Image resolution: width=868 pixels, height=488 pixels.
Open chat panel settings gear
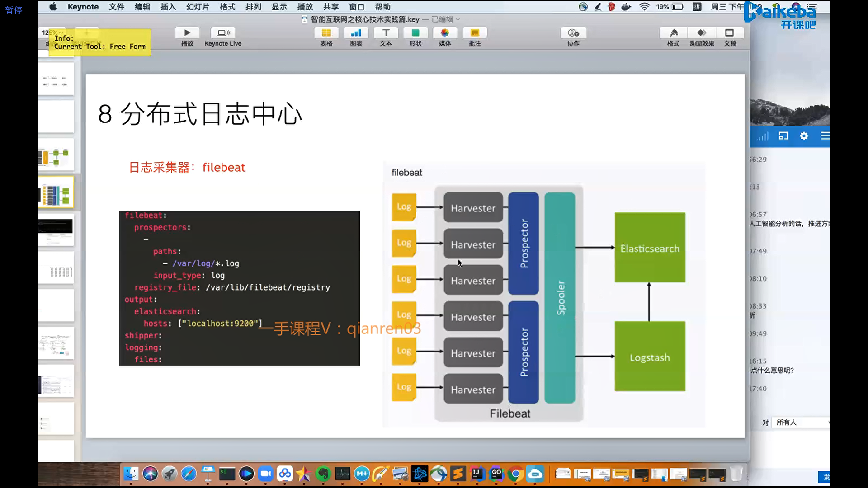point(804,136)
